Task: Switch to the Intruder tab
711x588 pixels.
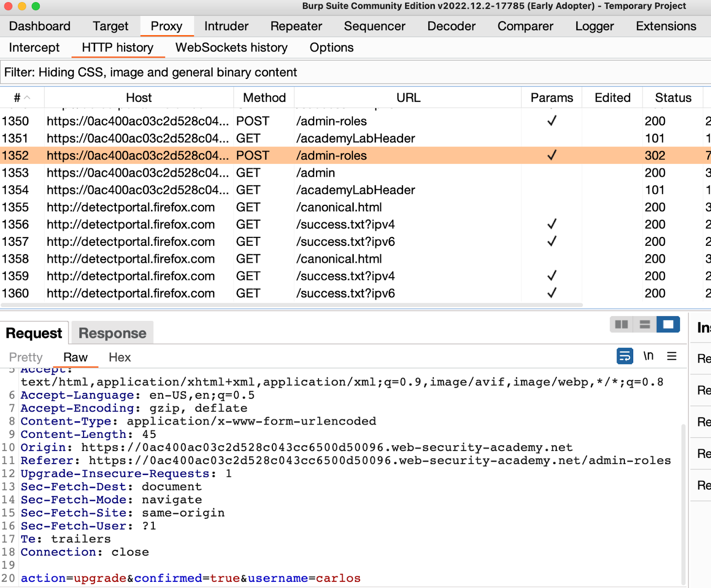Action: [x=226, y=26]
